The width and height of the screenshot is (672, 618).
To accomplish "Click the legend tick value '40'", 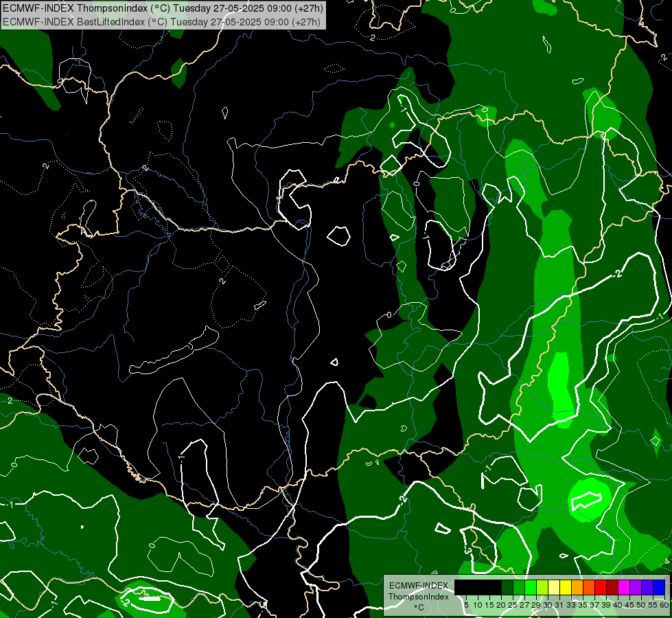I will [x=618, y=605].
